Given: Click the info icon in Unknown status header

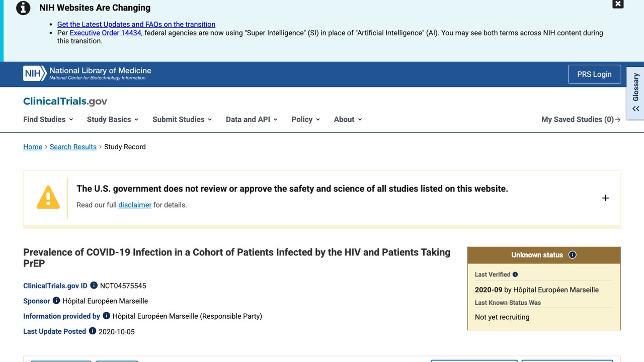Looking at the screenshot, I should [572, 255].
